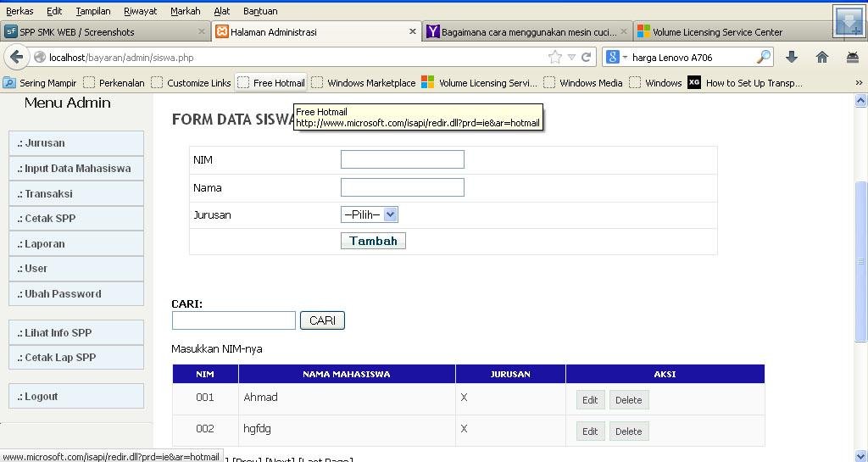Open the Cetak SPP menu link
The width and height of the screenshot is (868, 462).
pyautogui.click(x=76, y=219)
